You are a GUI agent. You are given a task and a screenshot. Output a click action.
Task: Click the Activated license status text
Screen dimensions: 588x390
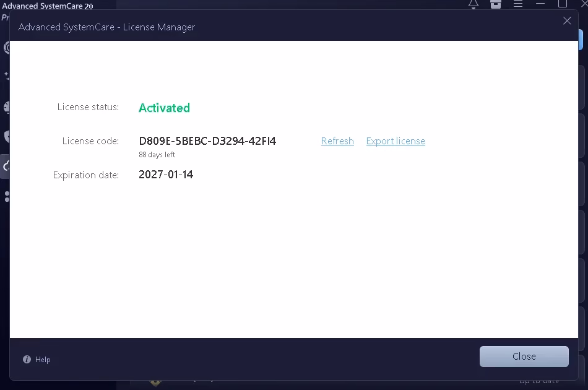click(x=164, y=108)
